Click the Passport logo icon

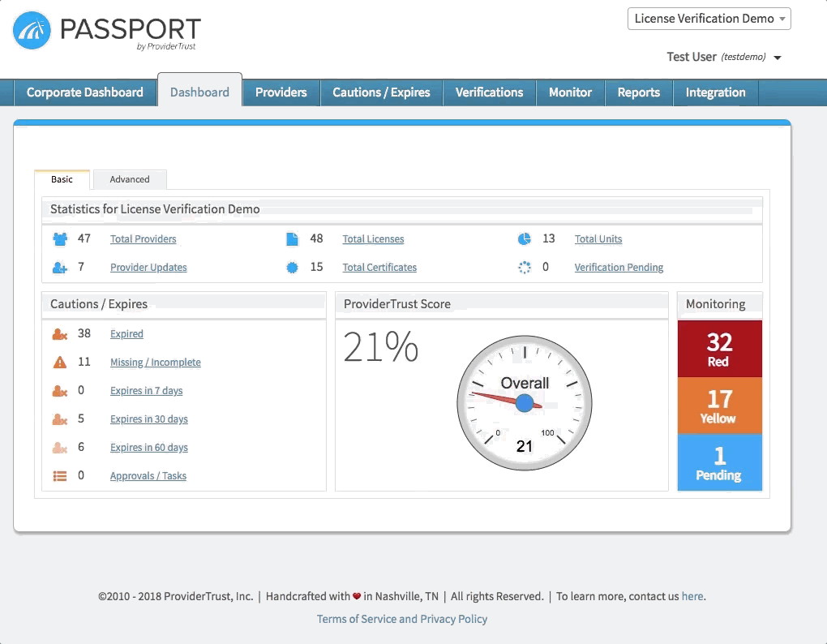pos(32,31)
